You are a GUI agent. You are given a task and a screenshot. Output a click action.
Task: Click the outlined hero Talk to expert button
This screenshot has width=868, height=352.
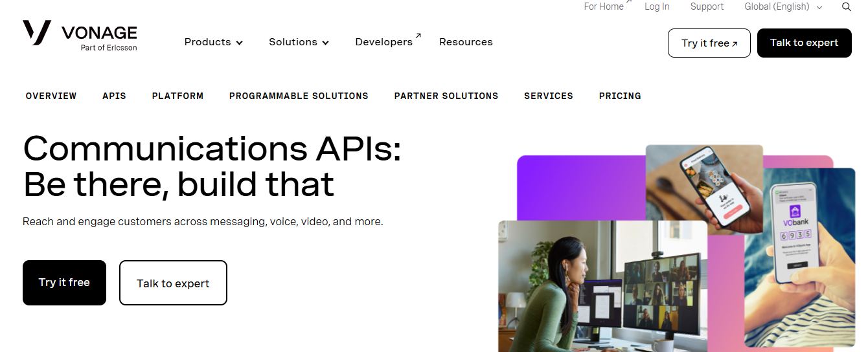tap(173, 283)
